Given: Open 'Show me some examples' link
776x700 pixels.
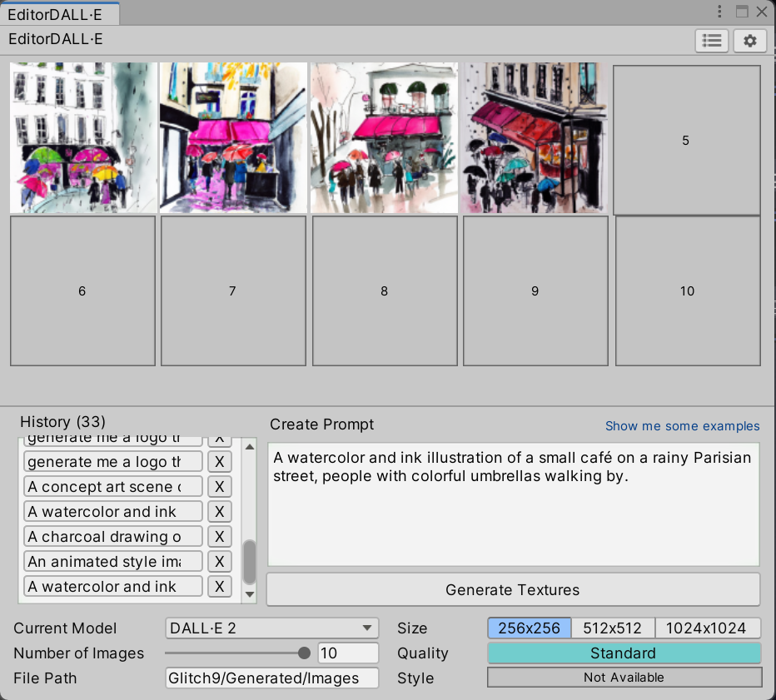Looking at the screenshot, I should [682, 426].
